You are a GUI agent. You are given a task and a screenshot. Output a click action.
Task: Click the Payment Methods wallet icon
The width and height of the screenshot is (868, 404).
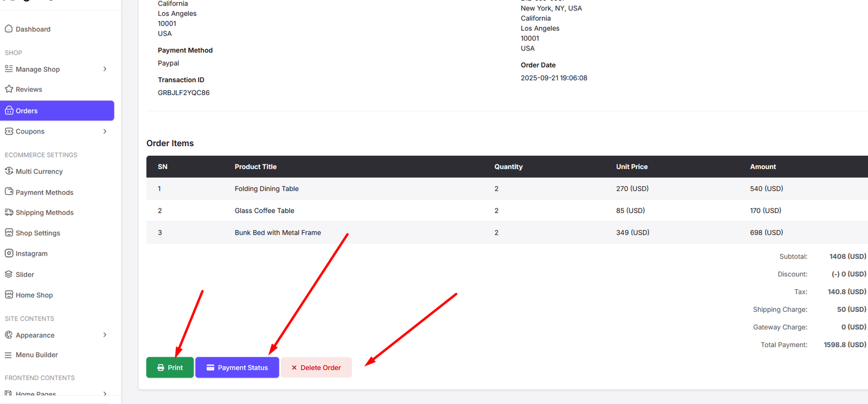coord(9,192)
